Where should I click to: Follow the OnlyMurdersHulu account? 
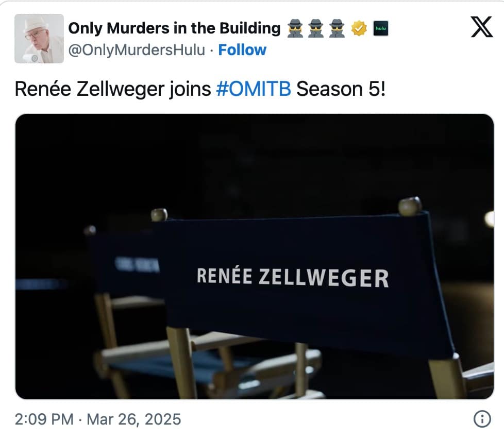242,50
